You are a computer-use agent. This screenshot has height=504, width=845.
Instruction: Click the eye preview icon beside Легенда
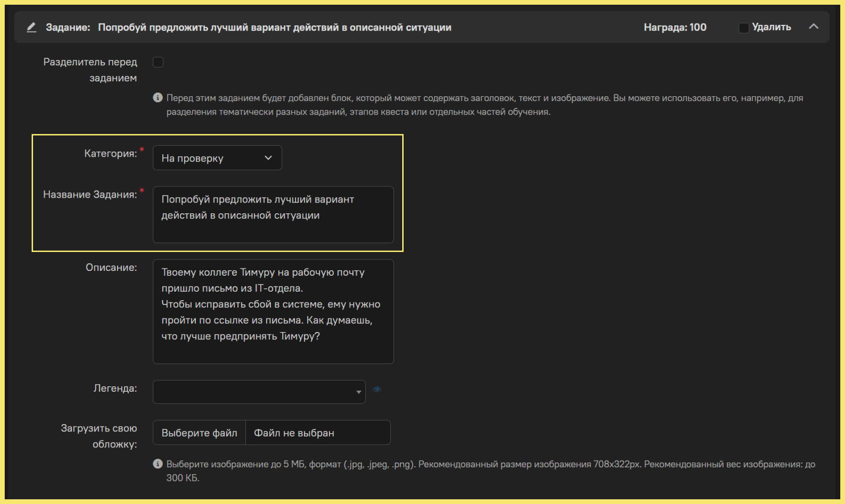(377, 389)
